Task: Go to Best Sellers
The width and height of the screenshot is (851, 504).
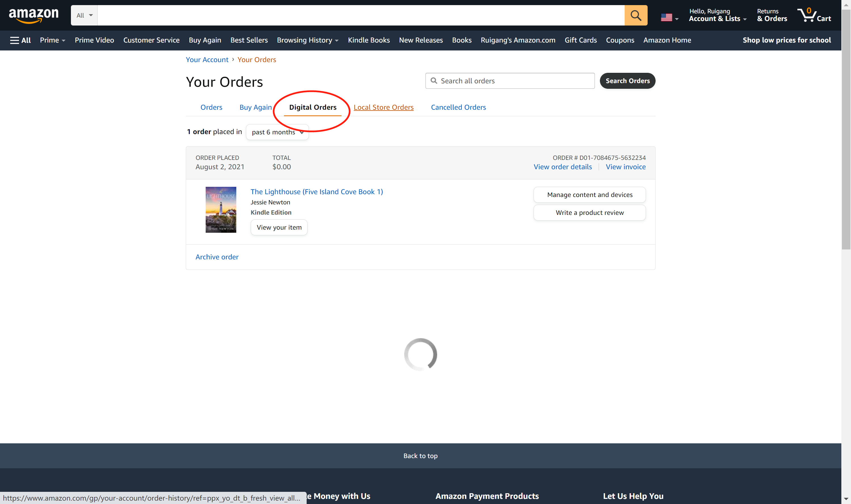Action: 249,41
